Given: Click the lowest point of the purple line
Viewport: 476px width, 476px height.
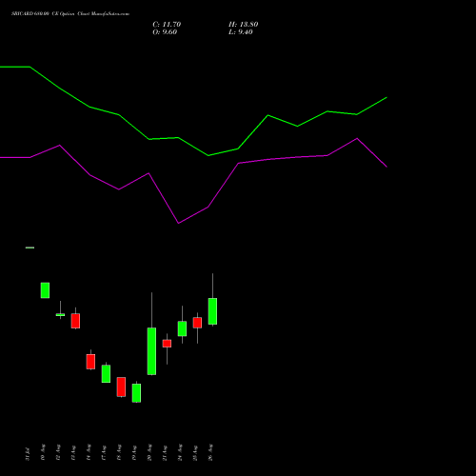Looking at the screenshot, I should (x=178, y=223).
